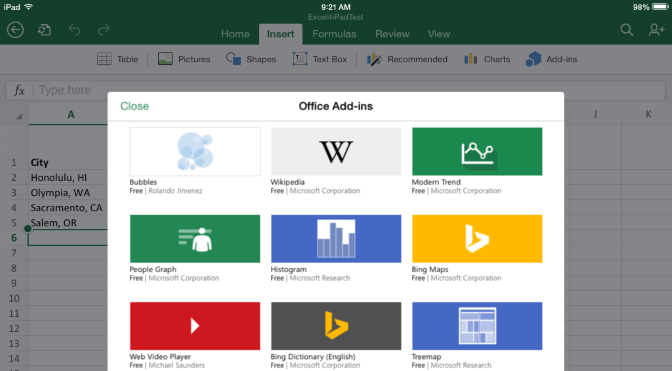Insert a Text Box

[320, 59]
